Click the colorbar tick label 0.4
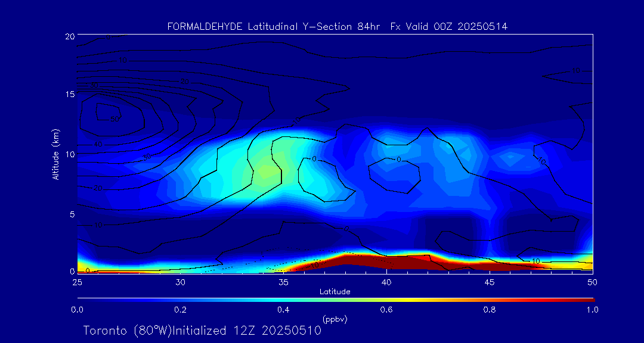Viewport: 644px width, 343px height. [283, 310]
